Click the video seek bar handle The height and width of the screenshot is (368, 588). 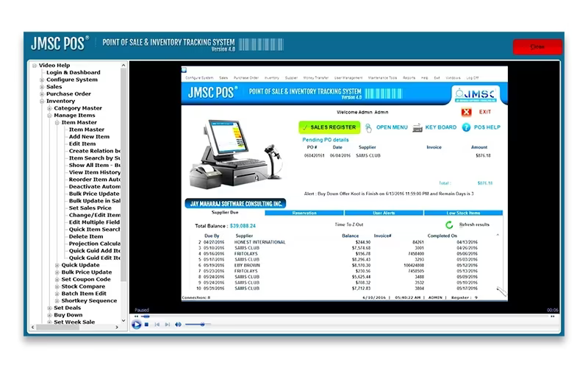pos(146,316)
